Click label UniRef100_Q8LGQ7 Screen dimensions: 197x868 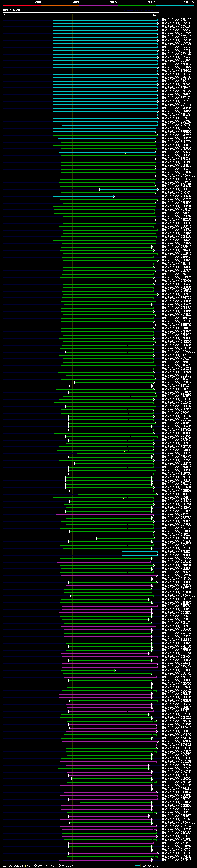click(177, 196)
